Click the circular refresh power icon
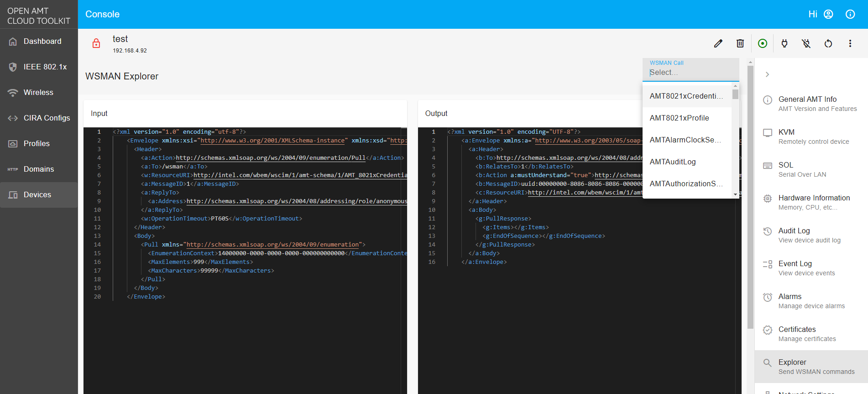This screenshot has width=868, height=394. (x=828, y=43)
